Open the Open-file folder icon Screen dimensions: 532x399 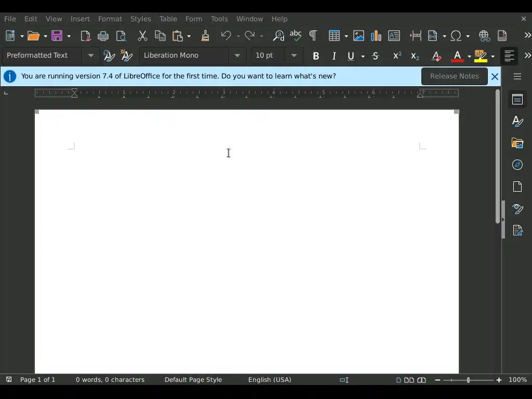pos(33,36)
